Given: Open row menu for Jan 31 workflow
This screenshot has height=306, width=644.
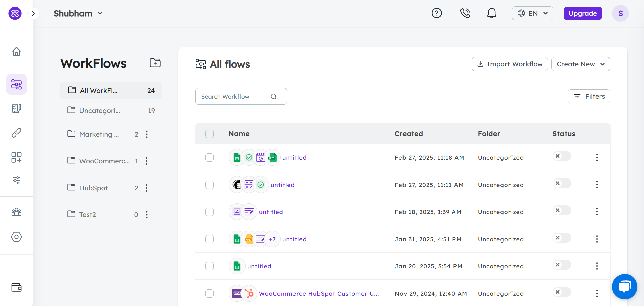Looking at the screenshot, I should point(597,239).
